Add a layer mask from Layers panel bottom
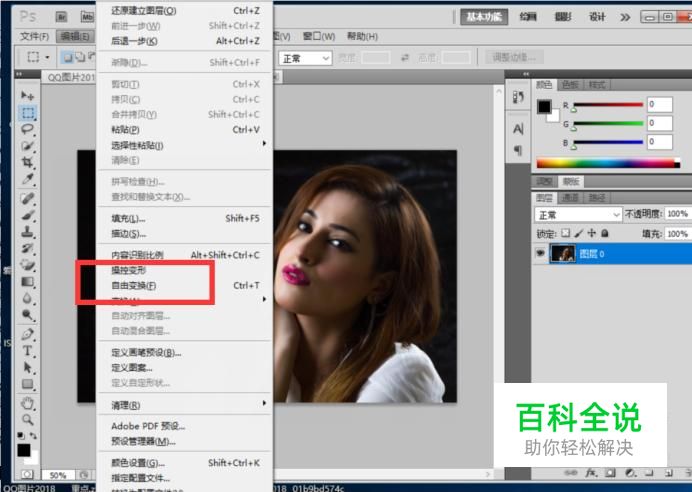 (610, 473)
